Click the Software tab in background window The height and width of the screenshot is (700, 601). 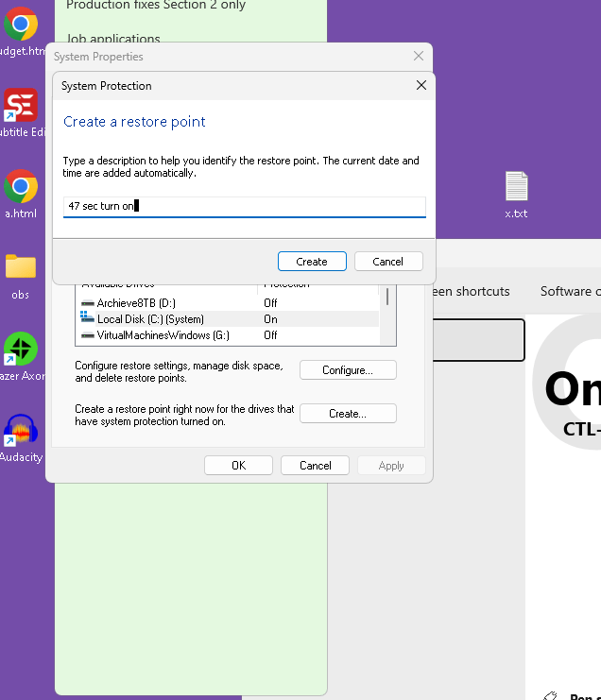click(x=570, y=291)
